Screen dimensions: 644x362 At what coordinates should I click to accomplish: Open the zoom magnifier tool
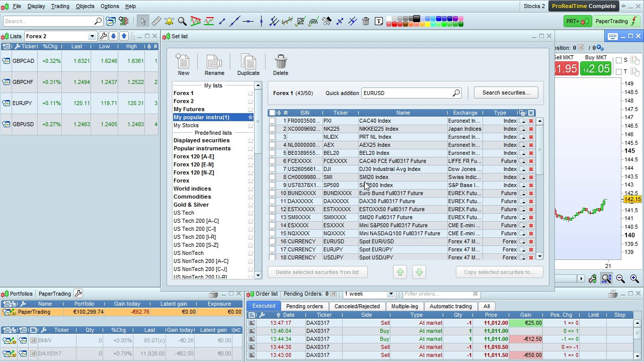tap(182, 21)
